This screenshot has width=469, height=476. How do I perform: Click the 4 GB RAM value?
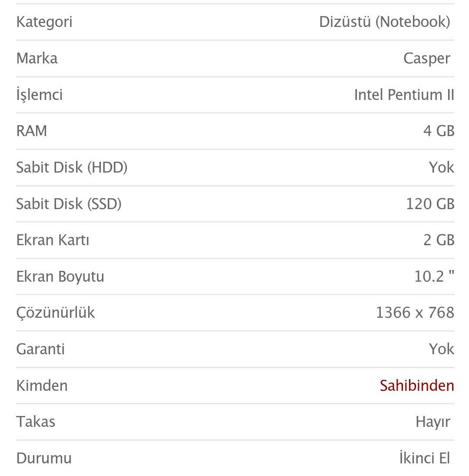(439, 131)
